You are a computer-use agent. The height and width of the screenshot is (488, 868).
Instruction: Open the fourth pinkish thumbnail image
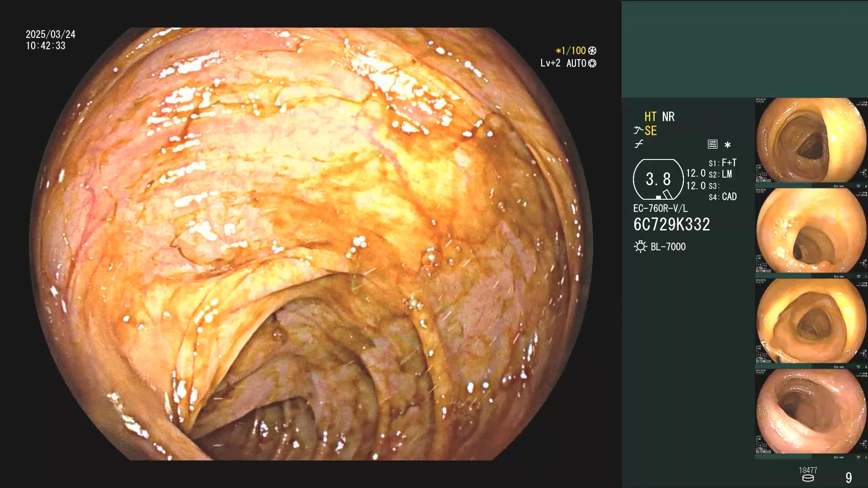coord(811,412)
